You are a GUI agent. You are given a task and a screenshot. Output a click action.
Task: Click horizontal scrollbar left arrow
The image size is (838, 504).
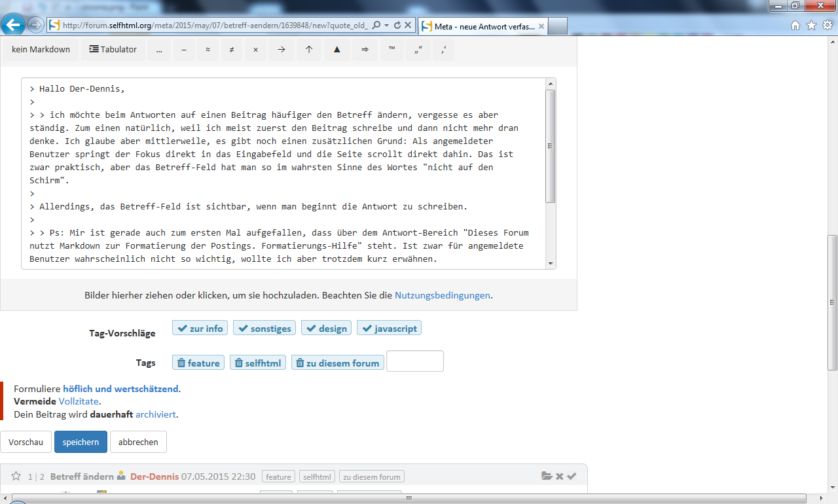(x=5, y=498)
